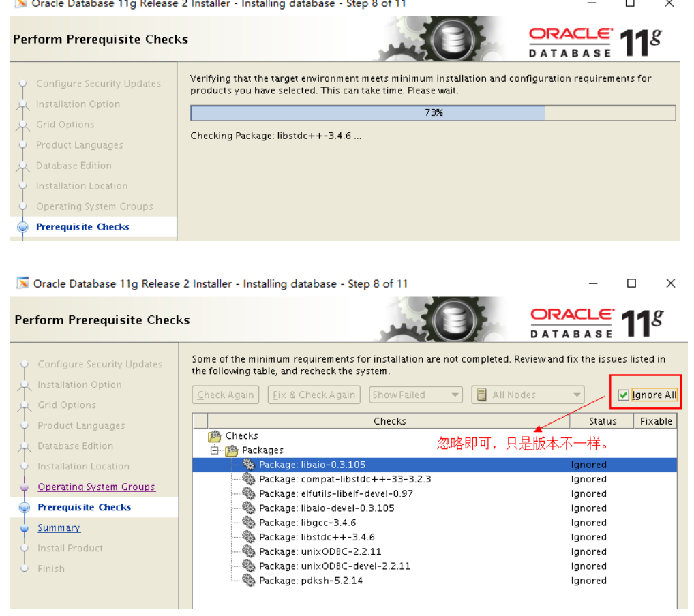Click gear icon for unixODBC-devel-2.2.11
The image size is (694, 616).
pos(249,566)
